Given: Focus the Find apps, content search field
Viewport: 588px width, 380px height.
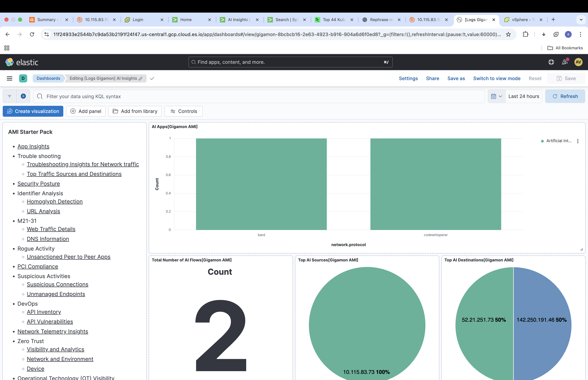Looking at the screenshot, I should coord(290,62).
